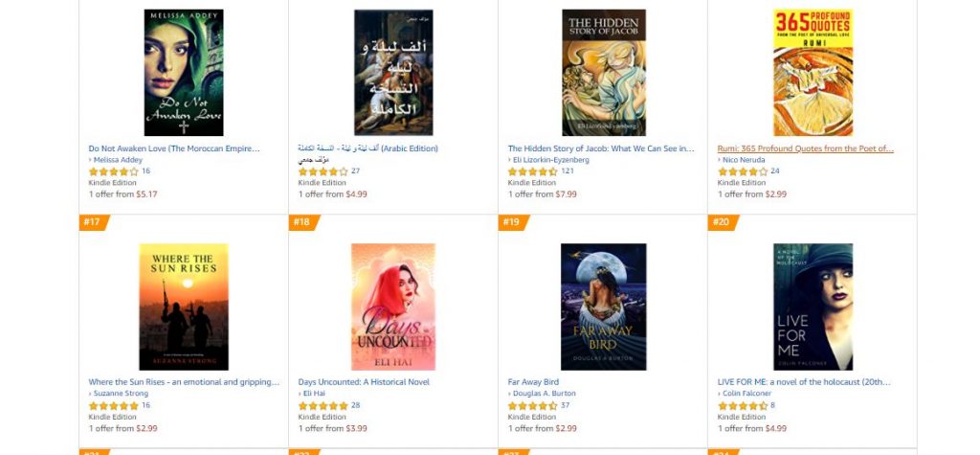Select the Where the Sun Rises cover
Image resolution: width=980 pixels, height=455 pixels.
(x=183, y=307)
